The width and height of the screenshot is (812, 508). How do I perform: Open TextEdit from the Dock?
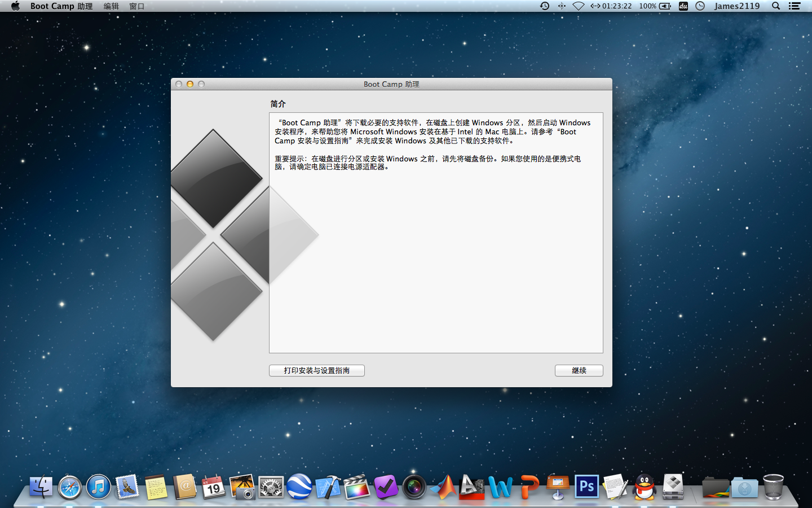616,487
